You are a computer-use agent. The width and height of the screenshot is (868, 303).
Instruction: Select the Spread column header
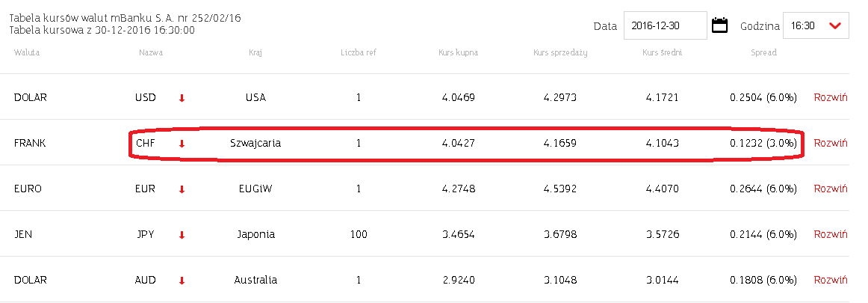pos(763,52)
